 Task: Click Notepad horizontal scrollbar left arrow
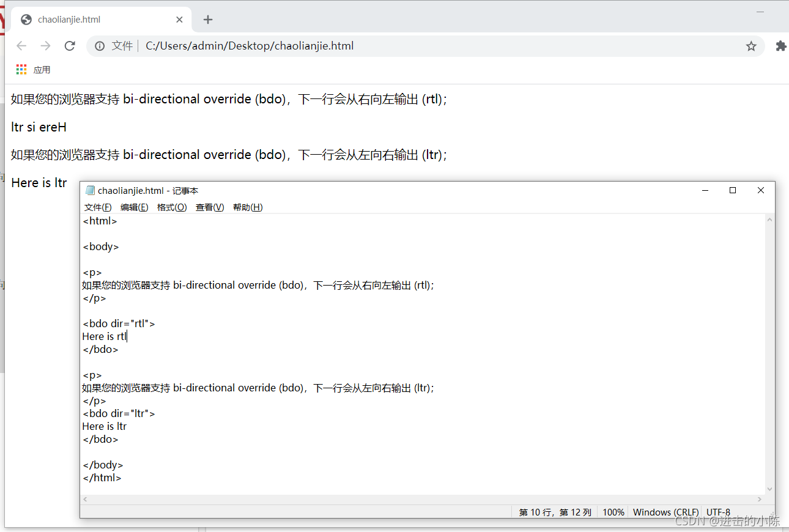85,500
